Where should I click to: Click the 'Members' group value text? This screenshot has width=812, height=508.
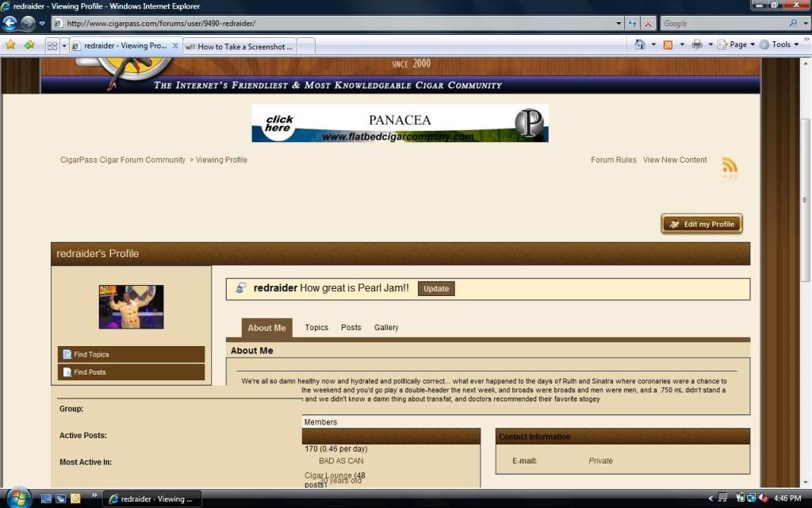(320, 422)
